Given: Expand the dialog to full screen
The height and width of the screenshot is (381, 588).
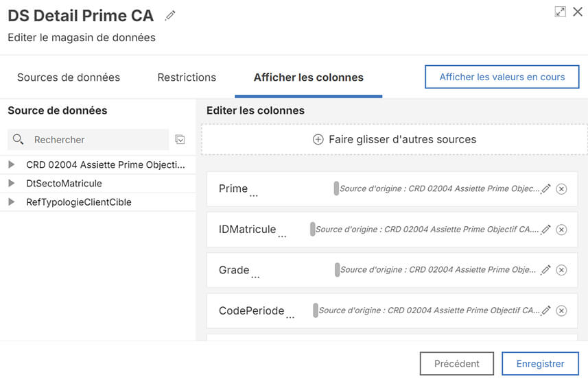Looking at the screenshot, I should (x=560, y=12).
